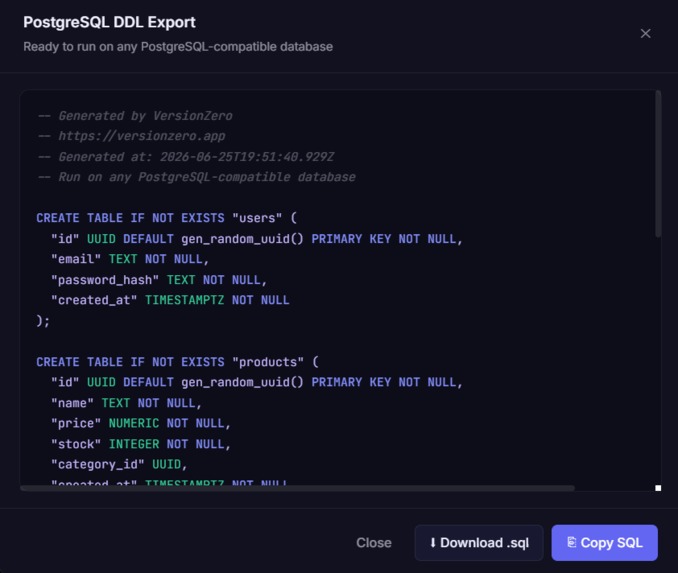The image size is (678, 573).
Task: Click the "Run on any PostgreSQL-compatible database" comment
Action: pyautogui.click(x=197, y=177)
